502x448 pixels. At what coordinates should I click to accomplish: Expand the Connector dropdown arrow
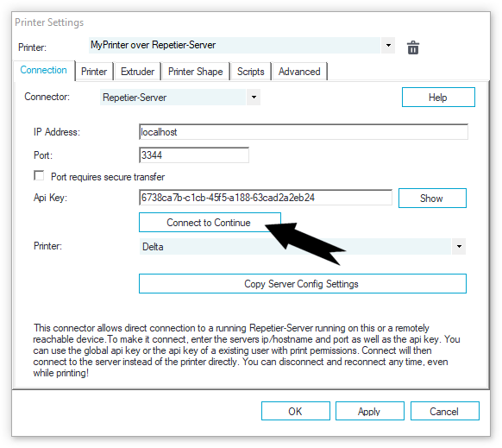coord(254,97)
